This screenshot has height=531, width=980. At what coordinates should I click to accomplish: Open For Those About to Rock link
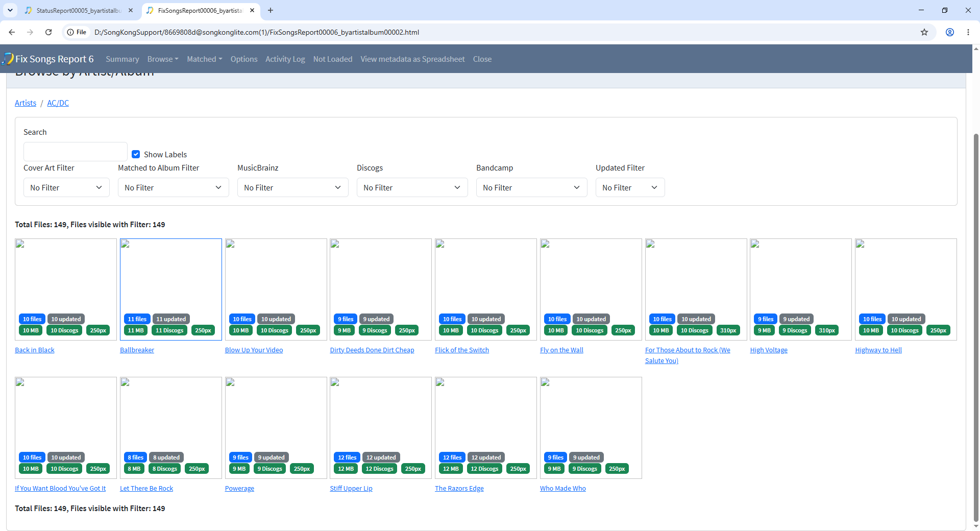click(688, 355)
